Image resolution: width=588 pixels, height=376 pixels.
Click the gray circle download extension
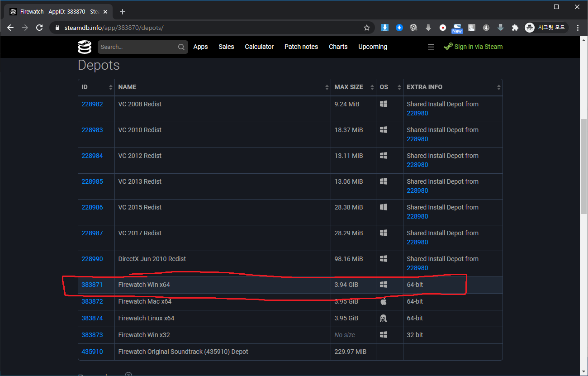[x=486, y=28]
